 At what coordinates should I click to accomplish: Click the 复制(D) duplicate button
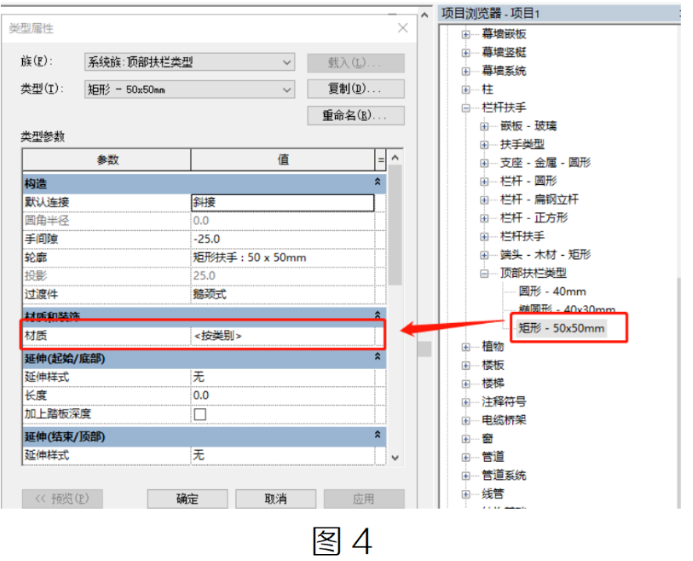(356, 89)
